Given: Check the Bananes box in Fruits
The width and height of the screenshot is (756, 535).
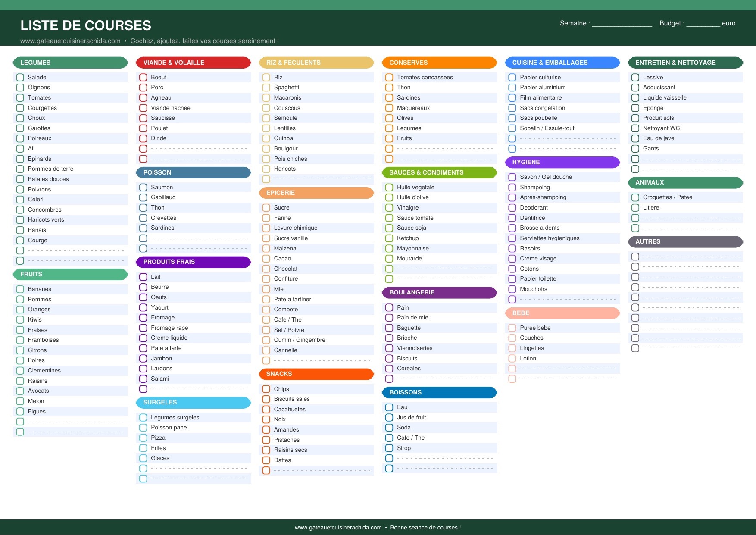Looking at the screenshot, I should point(20,289).
